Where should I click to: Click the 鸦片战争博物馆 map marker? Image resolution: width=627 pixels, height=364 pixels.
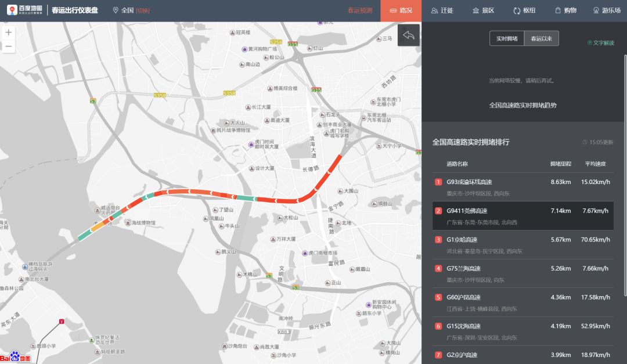click(x=213, y=131)
